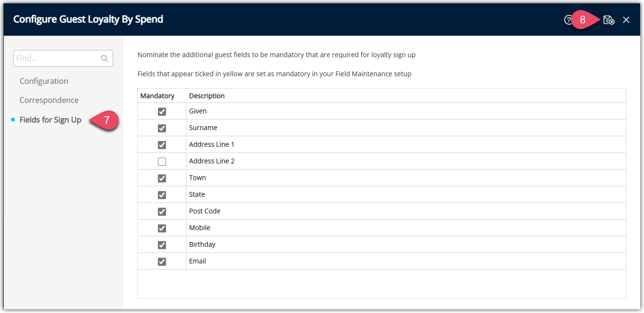The image size is (644, 313).
Task: Click the Mandatory column header
Action: click(157, 96)
